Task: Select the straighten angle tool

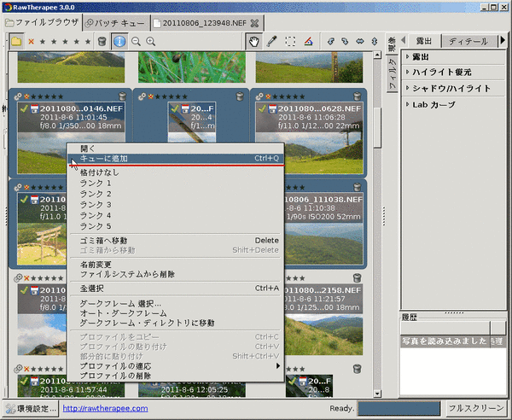Action: coord(308,41)
